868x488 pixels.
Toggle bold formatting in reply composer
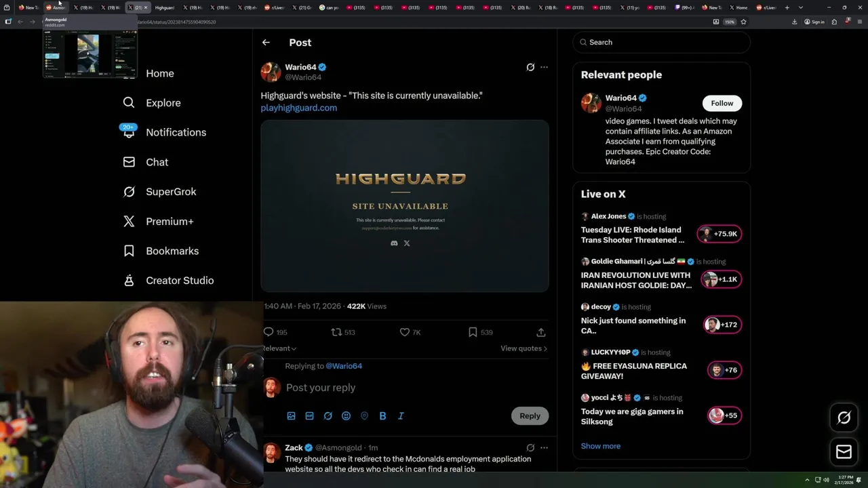point(382,415)
